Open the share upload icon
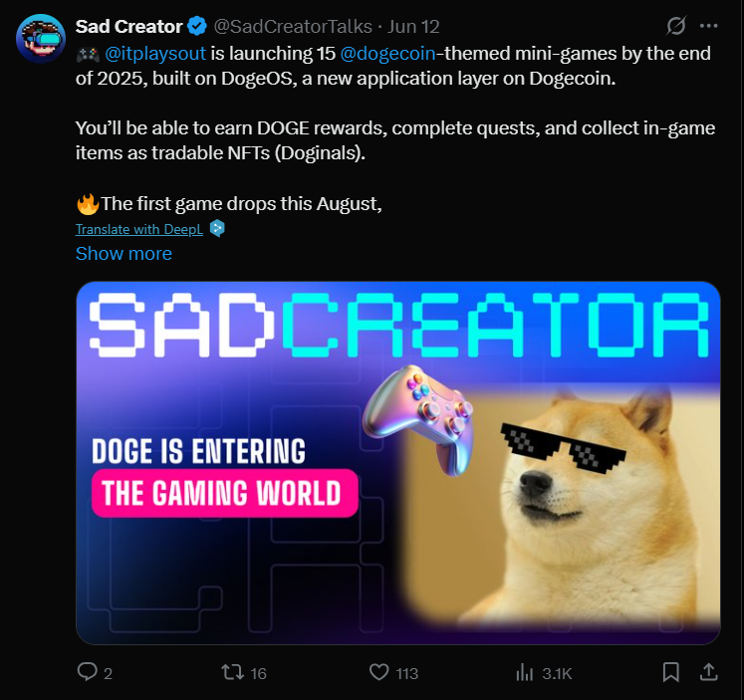 click(x=708, y=672)
